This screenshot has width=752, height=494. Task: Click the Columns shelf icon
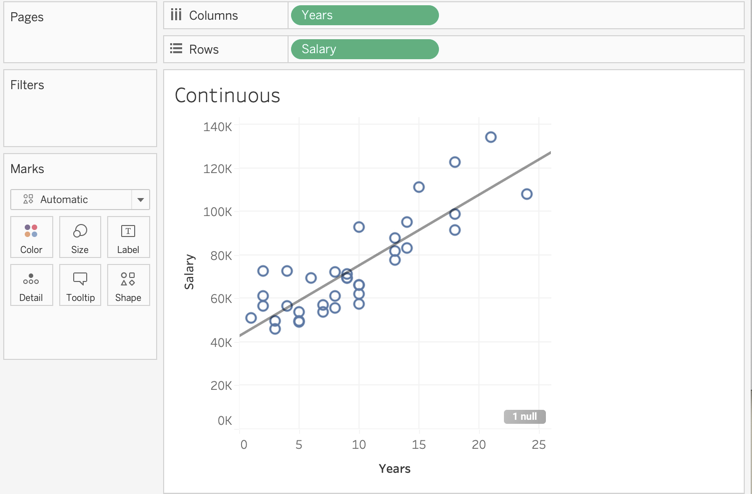point(176,15)
